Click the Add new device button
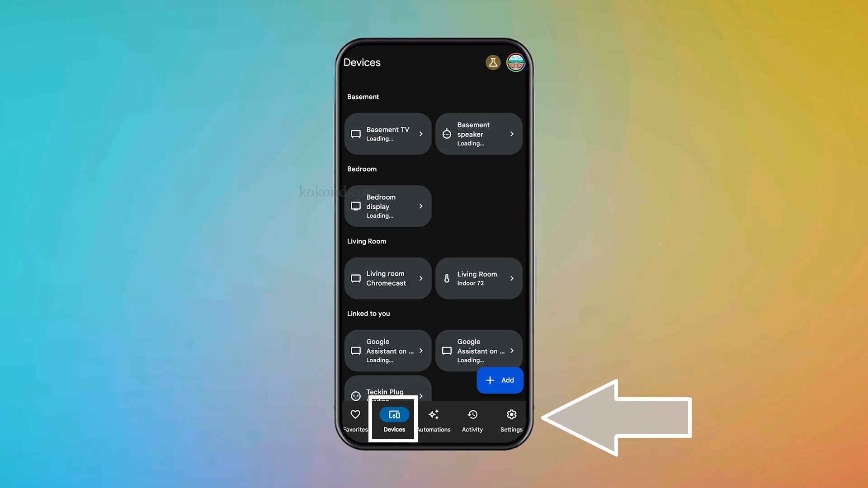This screenshot has height=488, width=868. pos(500,380)
